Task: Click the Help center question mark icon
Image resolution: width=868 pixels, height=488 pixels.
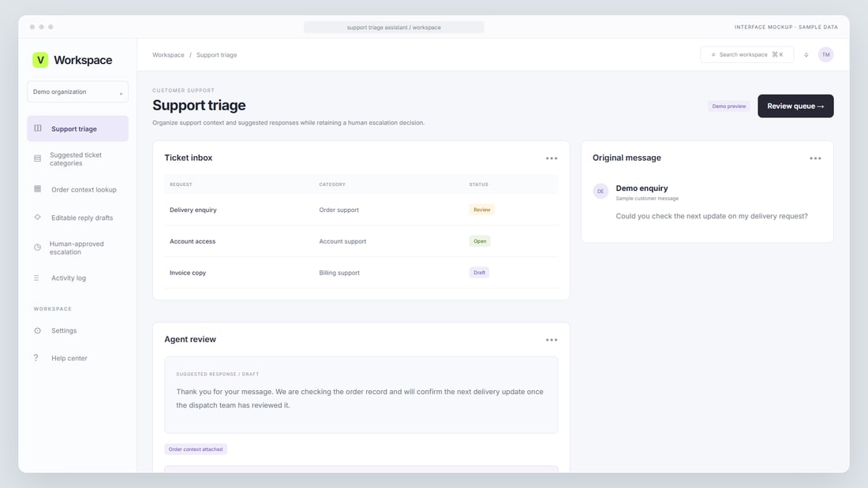Action: [36, 358]
